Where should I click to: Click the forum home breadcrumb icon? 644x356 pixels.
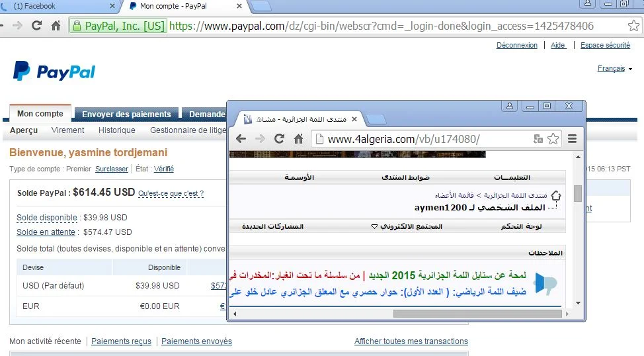[x=555, y=195]
